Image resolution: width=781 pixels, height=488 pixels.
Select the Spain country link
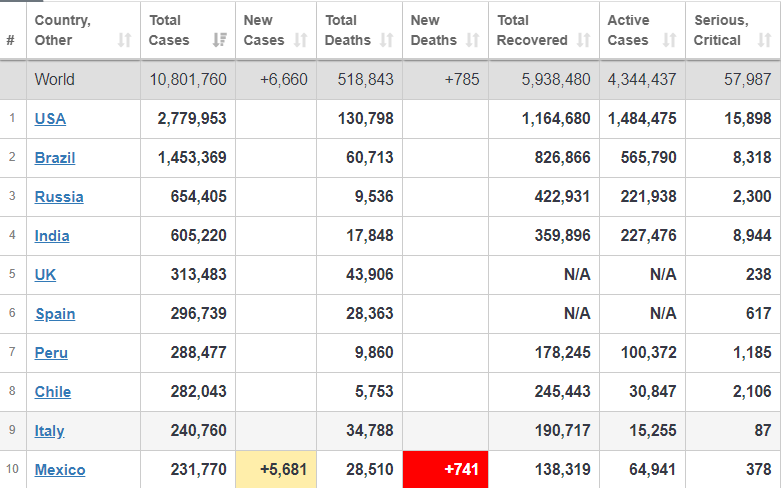click(x=55, y=314)
